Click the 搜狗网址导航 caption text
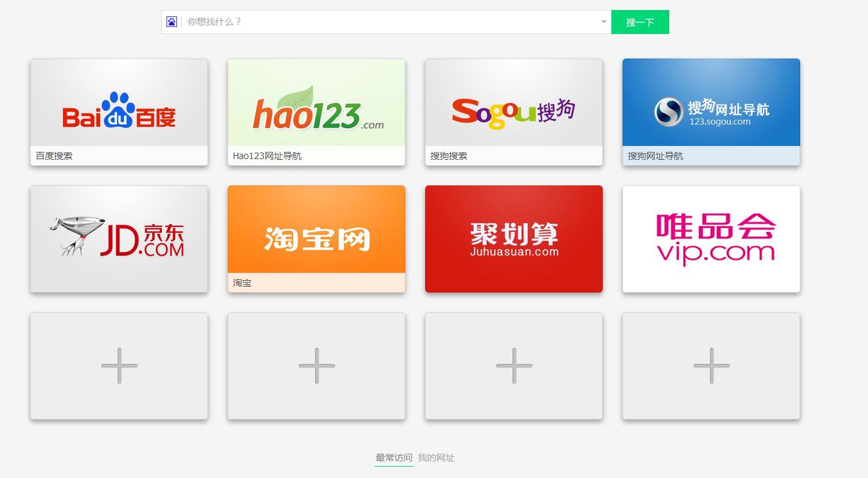The image size is (868, 478). (655, 156)
